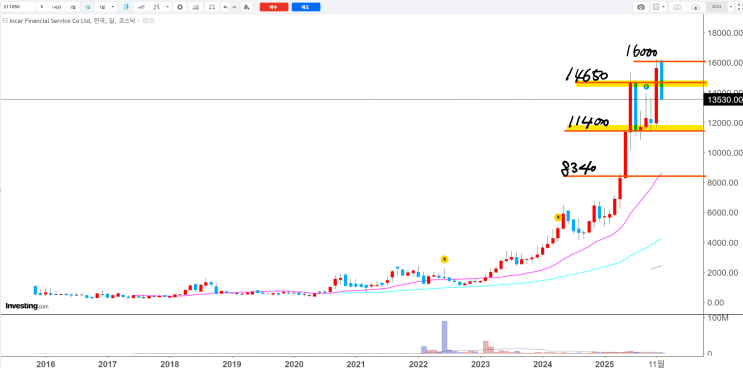This screenshot has height=368, width=743.
Task: Click the current price label 13530.00
Action: point(724,99)
